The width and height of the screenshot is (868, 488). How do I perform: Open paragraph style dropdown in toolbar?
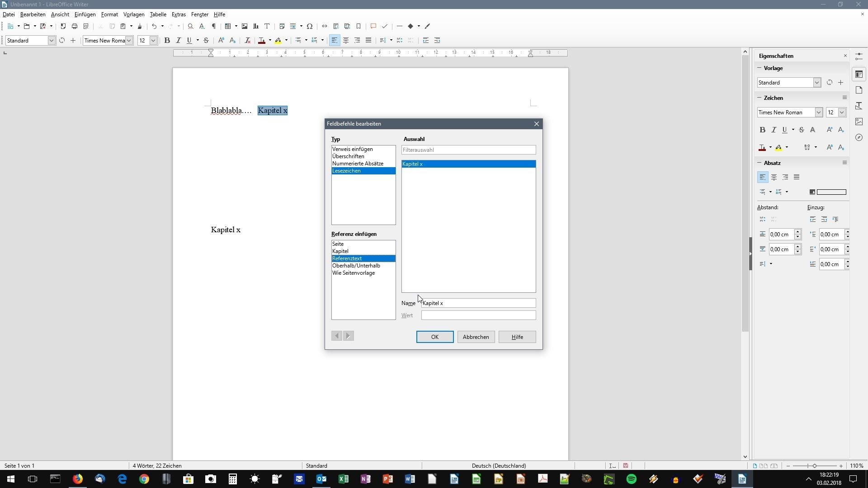pos(52,41)
